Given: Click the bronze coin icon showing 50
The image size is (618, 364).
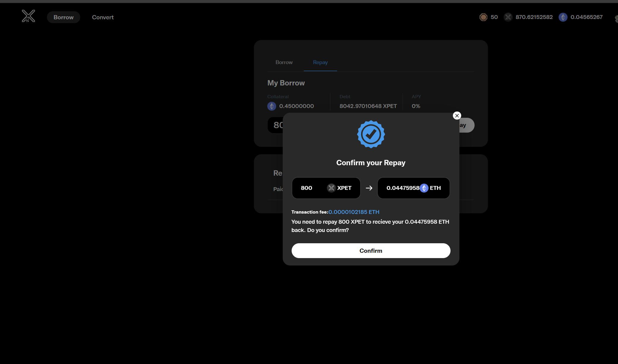Looking at the screenshot, I should coord(483,17).
